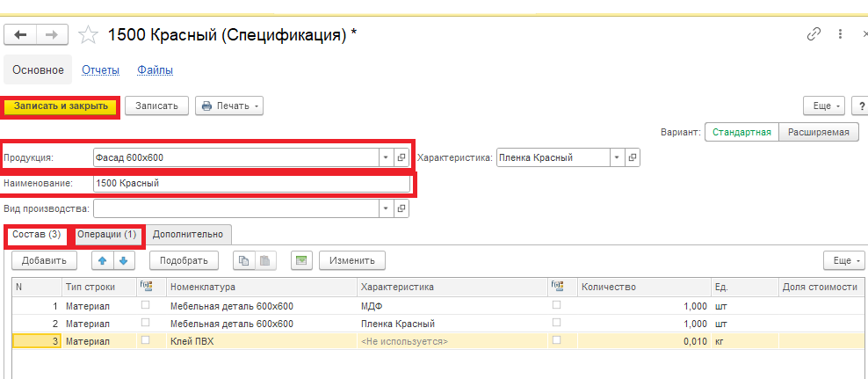Select the 0,010 quantity cell
Screen dimensions: 868x379
pos(643,341)
